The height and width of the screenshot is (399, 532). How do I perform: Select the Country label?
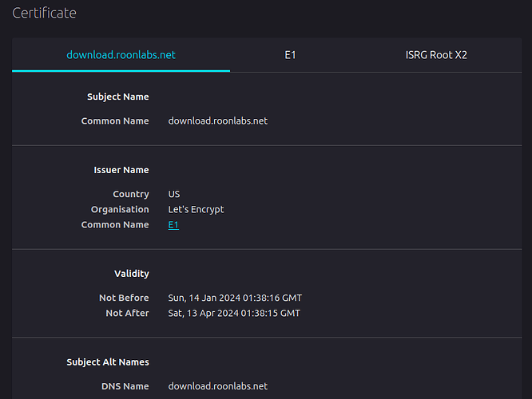click(131, 194)
